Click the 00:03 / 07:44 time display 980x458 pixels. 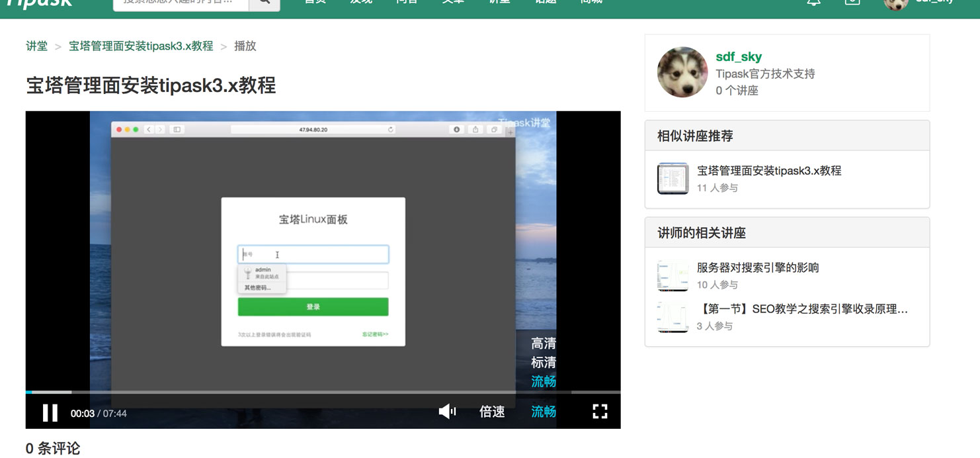point(99,414)
